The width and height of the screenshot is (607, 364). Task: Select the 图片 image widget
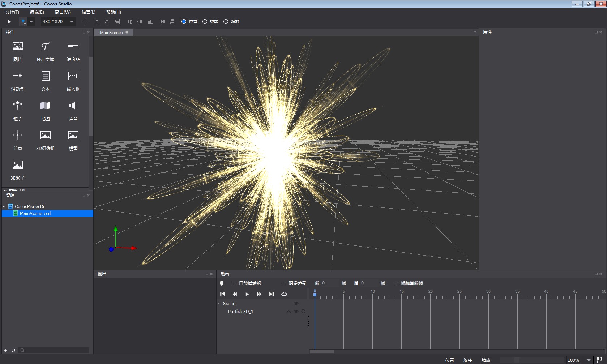click(18, 52)
